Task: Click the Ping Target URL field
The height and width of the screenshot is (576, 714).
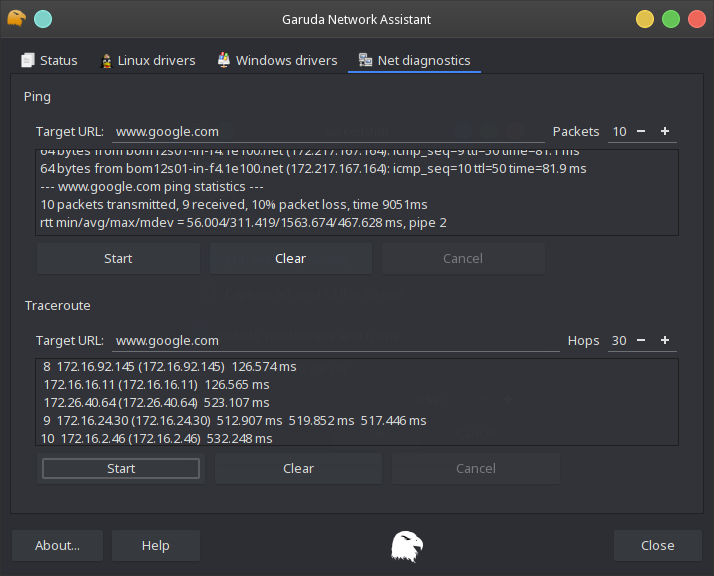Action: pyautogui.click(x=330, y=131)
